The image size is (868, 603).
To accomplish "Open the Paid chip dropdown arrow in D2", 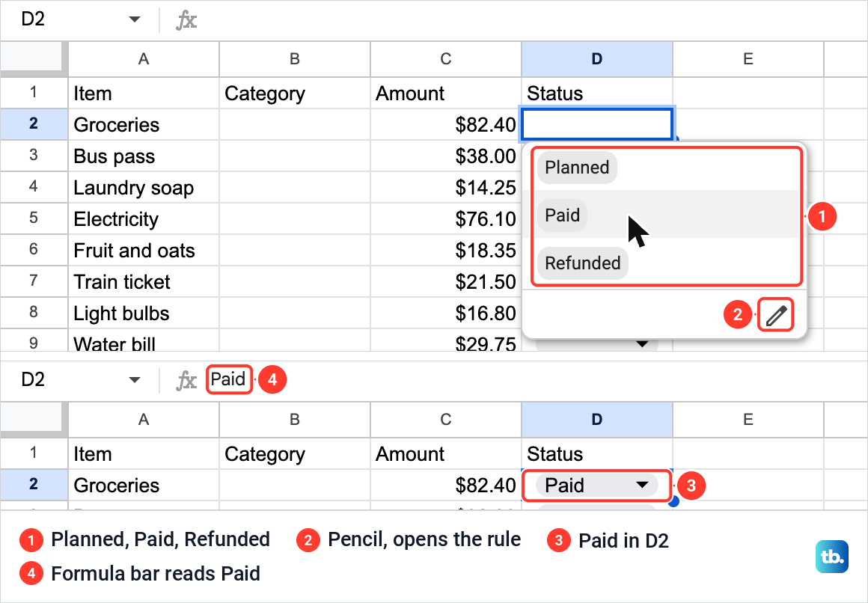I will coord(642,485).
